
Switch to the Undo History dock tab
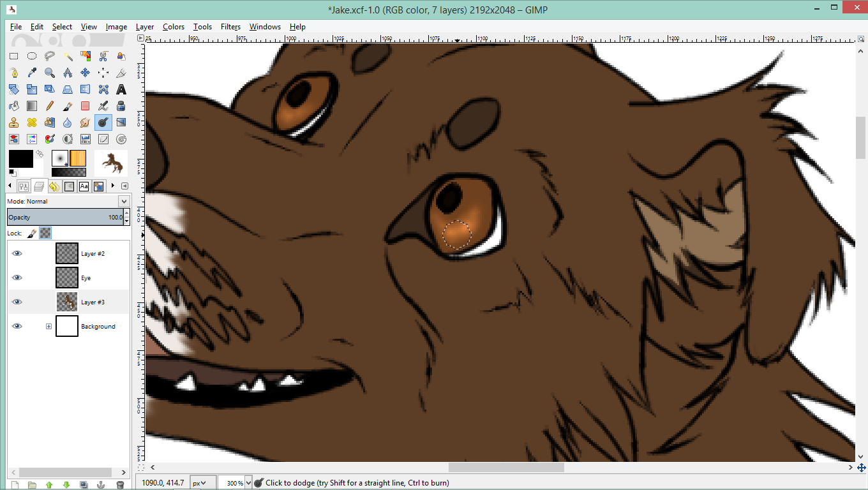tap(54, 186)
